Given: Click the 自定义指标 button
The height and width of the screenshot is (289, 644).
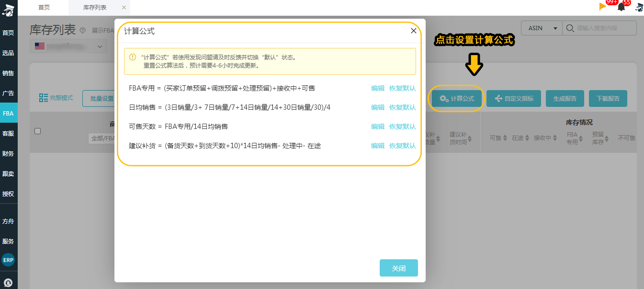Looking at the screenshot, I should tap(514, 98).
